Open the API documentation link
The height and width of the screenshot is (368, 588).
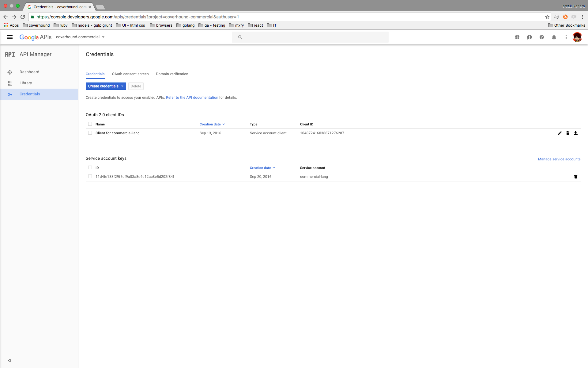(x=192, y=98)
